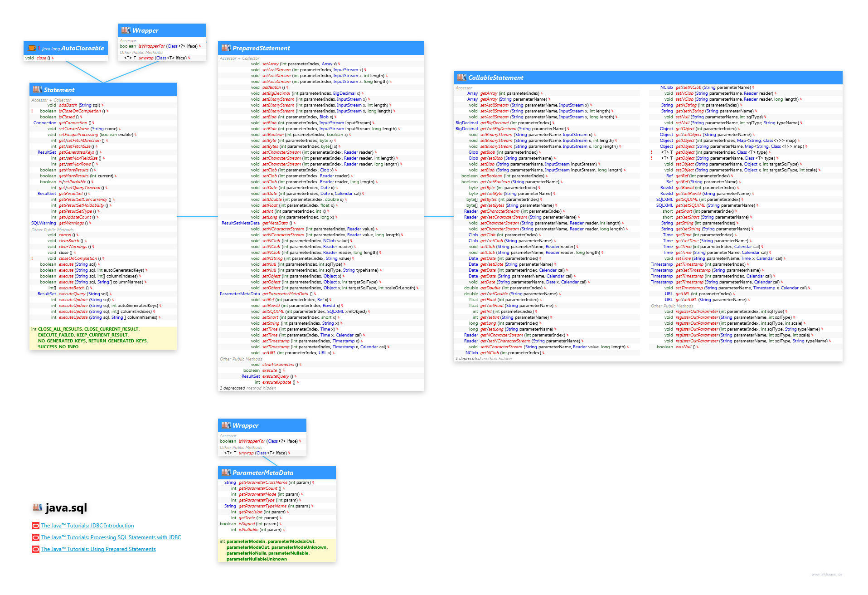Click the ResultSetMetaData return type in PreparedStatement
This screenshot has width=868, height=595.
click(240, 223)
